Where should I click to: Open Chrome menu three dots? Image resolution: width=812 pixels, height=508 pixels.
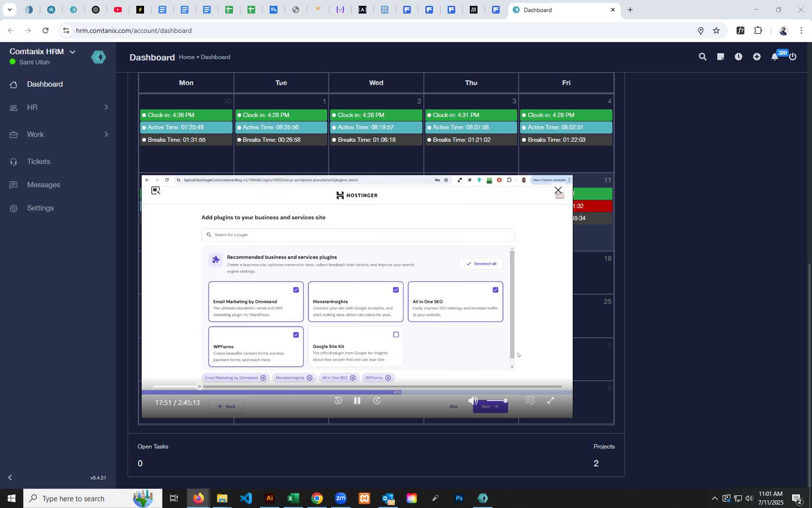pyautogui.click(x=801, y=30)
